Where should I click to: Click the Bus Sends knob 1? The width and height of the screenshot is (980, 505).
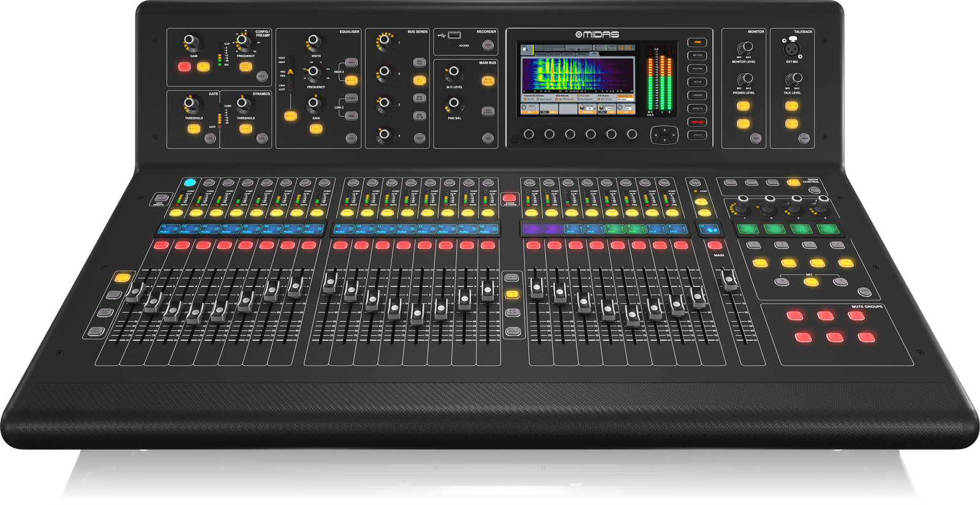tap(384, 40)
